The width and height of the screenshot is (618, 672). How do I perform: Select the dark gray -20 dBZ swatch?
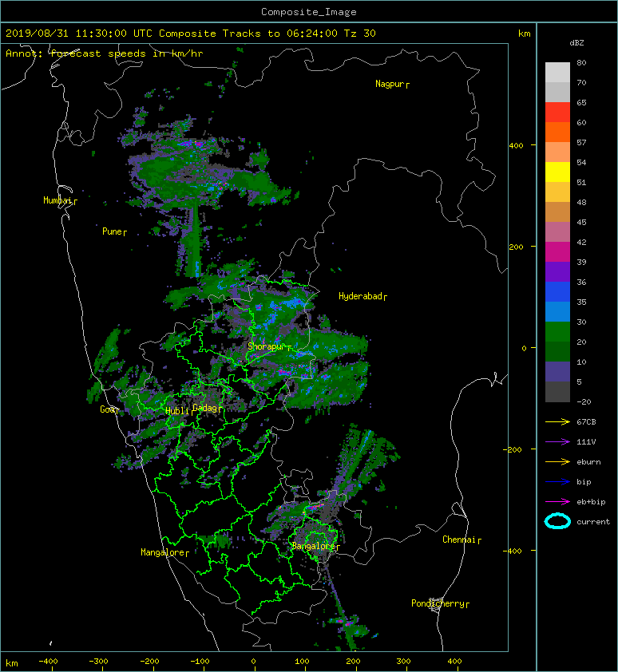(x=557, y=392)
